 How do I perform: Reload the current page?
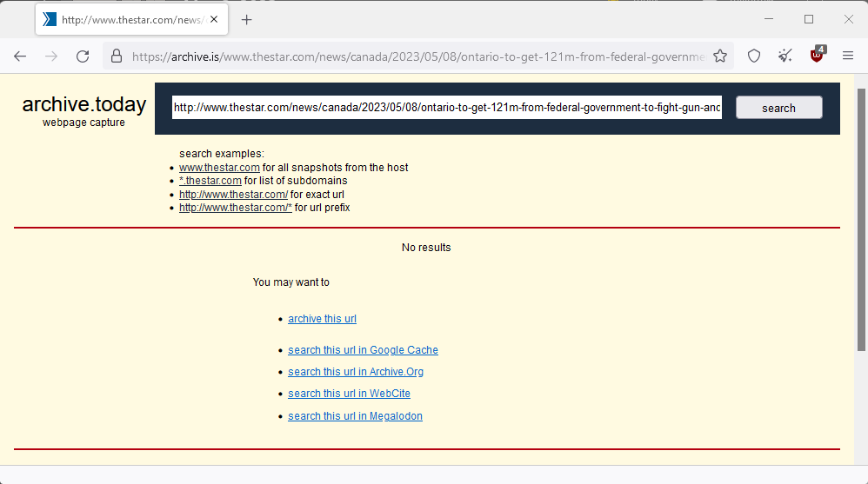click(x=83, y=56)
